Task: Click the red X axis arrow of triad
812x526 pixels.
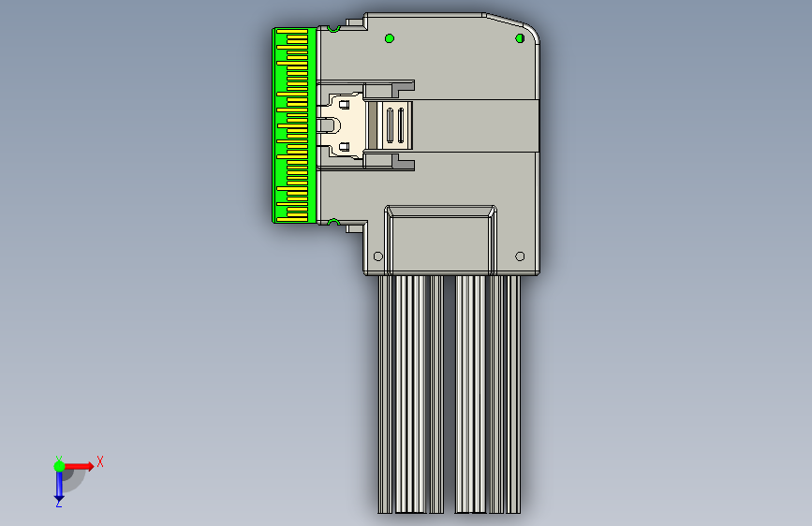Action: tap(79, 466)
